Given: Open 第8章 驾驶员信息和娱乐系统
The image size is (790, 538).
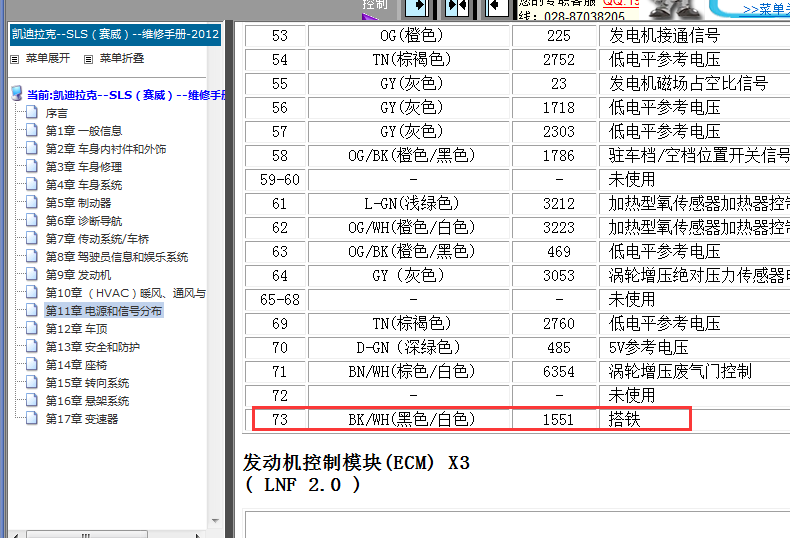Looking at the screenshot, I should pos(116,257).
